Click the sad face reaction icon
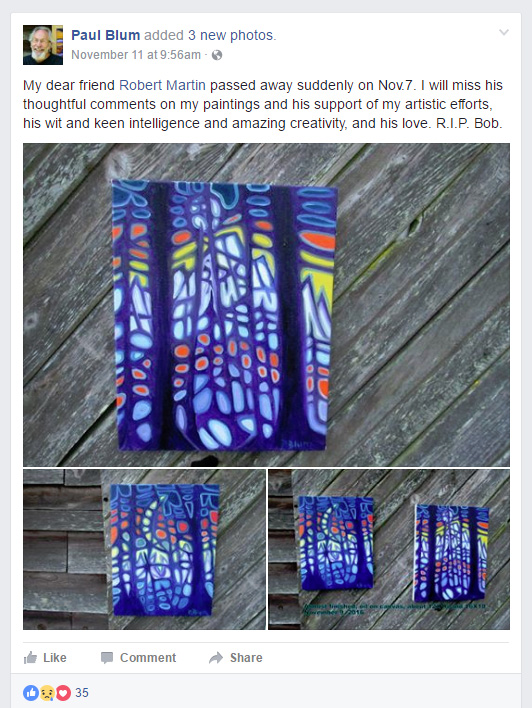 point(47,693)
